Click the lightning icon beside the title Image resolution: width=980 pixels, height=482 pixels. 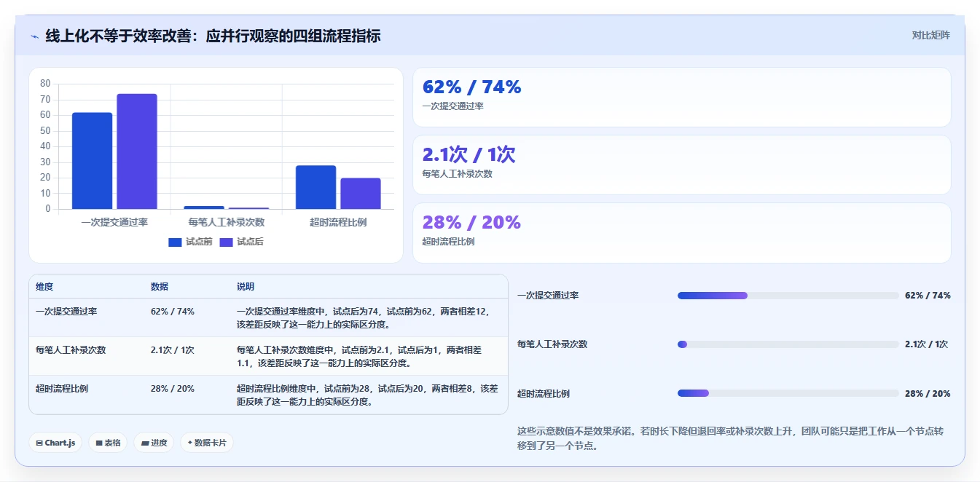point(35,36)
